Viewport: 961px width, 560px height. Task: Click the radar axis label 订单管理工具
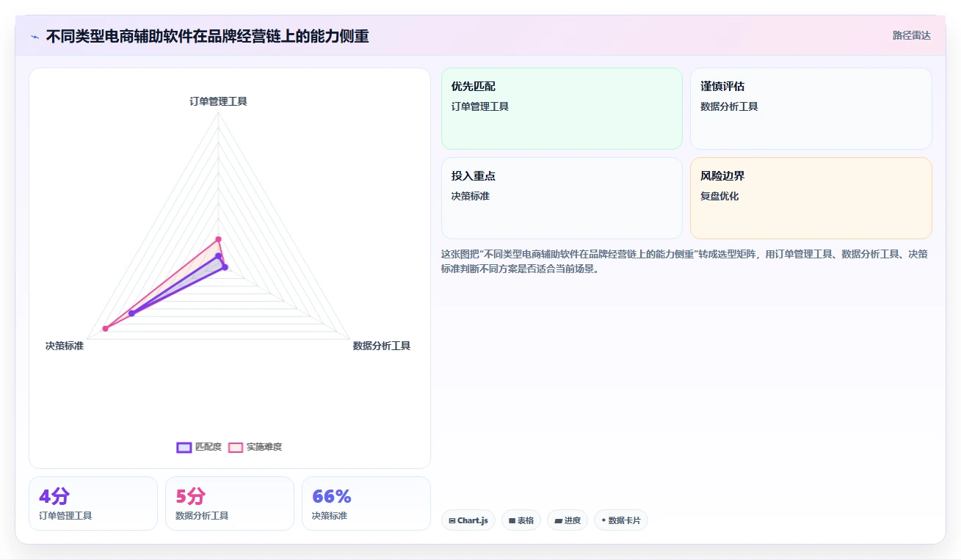[x=219, y=101]
